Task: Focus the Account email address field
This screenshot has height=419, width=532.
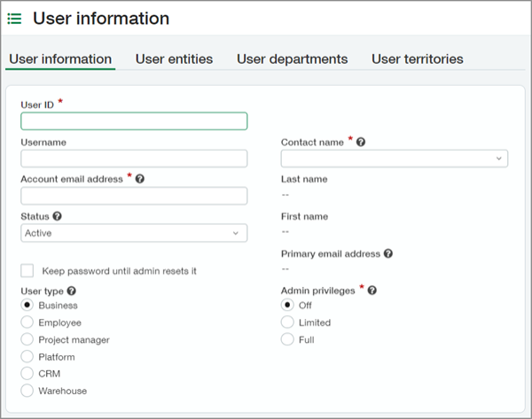Action: 134,196
